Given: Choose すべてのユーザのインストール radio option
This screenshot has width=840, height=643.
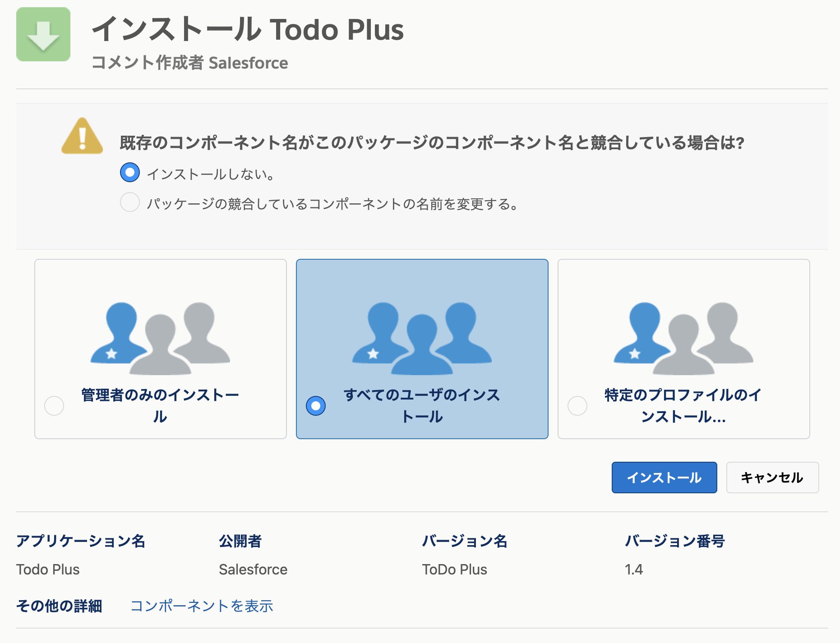Looking at the screenshot, I should point(316,406).
